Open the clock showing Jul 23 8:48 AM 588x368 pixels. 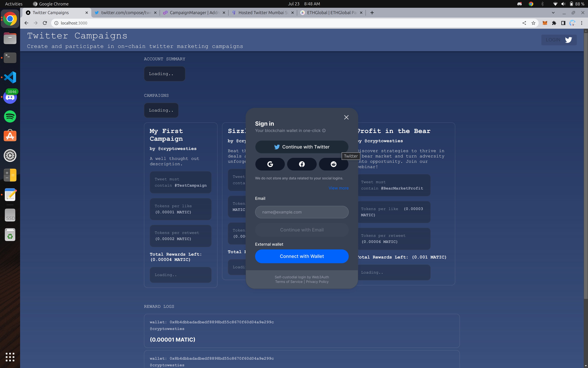point(304,4)
